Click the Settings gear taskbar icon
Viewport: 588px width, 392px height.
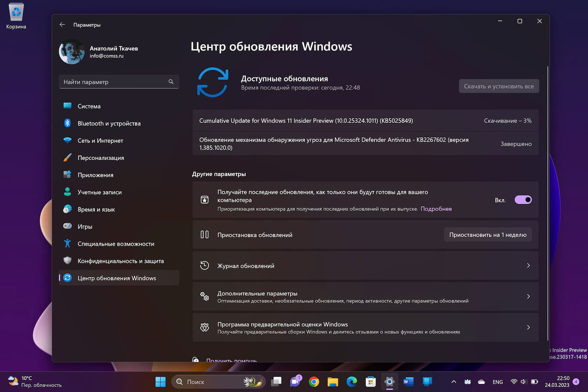[389, 382]
